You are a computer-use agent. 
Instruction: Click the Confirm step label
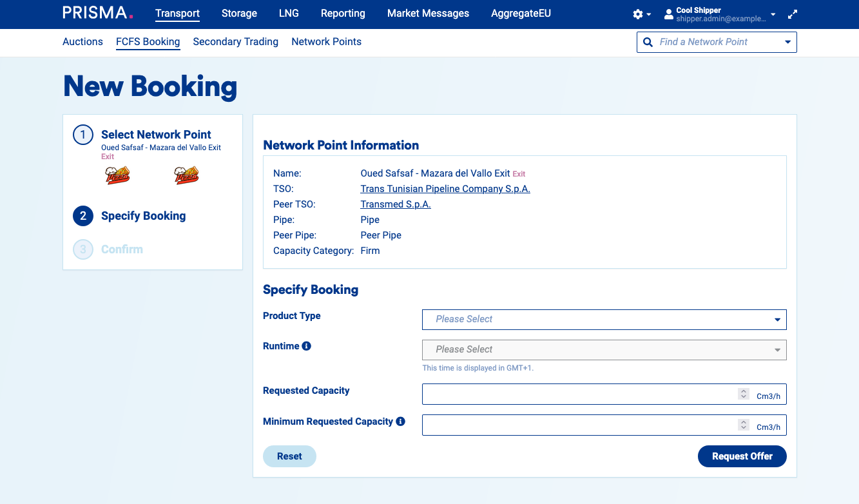coord(122,249)
